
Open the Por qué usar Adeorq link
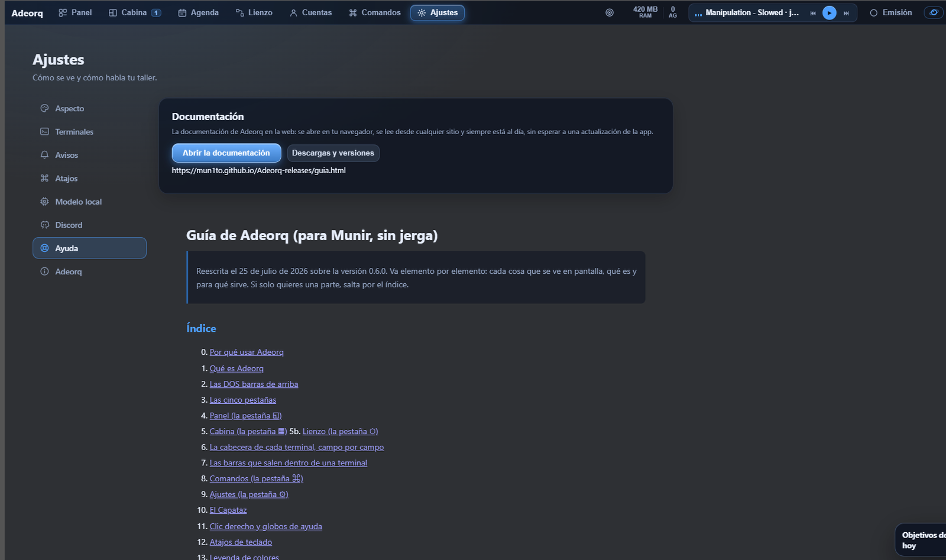click(247, 352)
